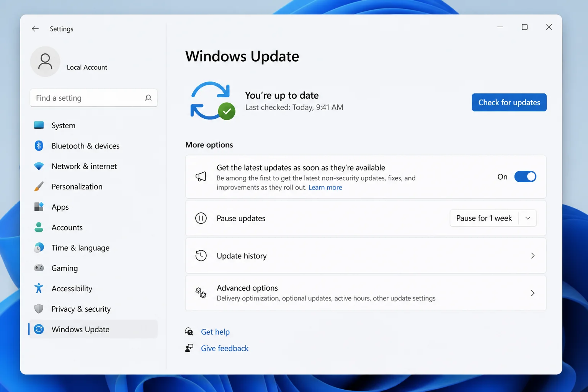Viewport: 588px width, 392px height.
Task: Click the Delivery optimization description text
Action: pos(326,298)
